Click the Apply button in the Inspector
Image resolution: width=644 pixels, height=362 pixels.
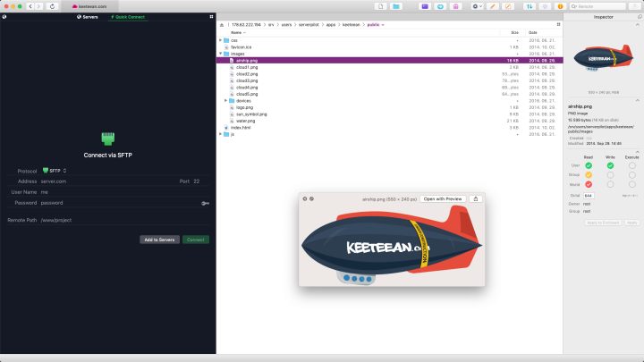(631, 223)
